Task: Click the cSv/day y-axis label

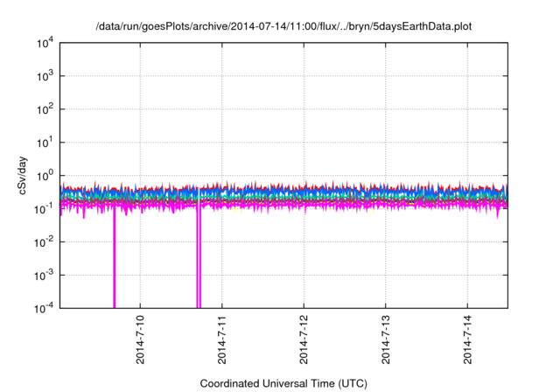Action: click(23, 175)
